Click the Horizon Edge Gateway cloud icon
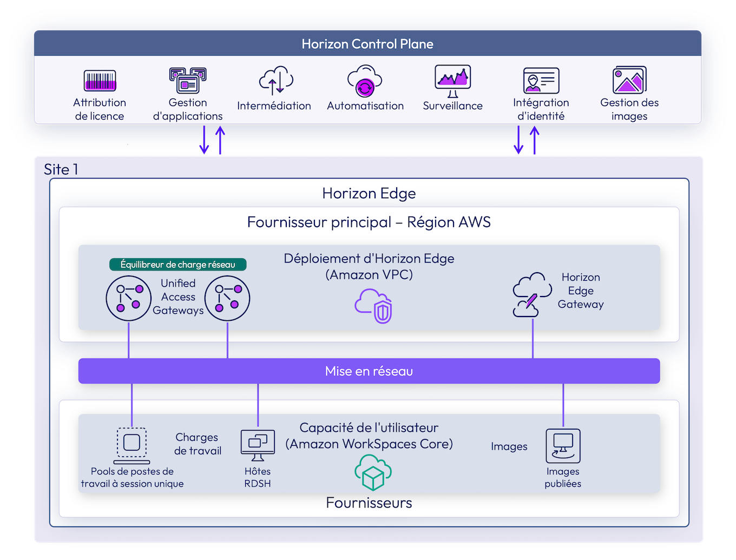 coord(532,294)
